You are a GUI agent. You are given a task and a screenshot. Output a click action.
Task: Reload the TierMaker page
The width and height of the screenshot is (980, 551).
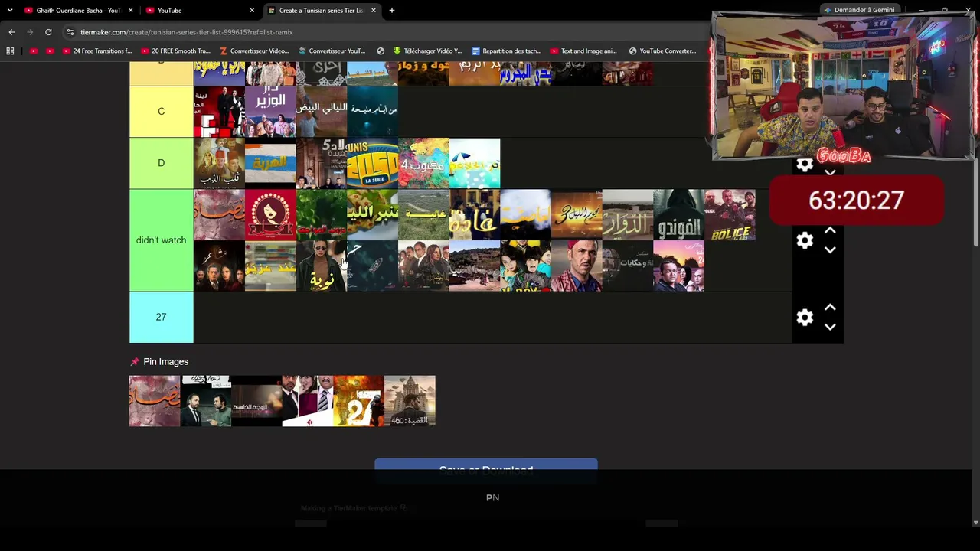48,32
